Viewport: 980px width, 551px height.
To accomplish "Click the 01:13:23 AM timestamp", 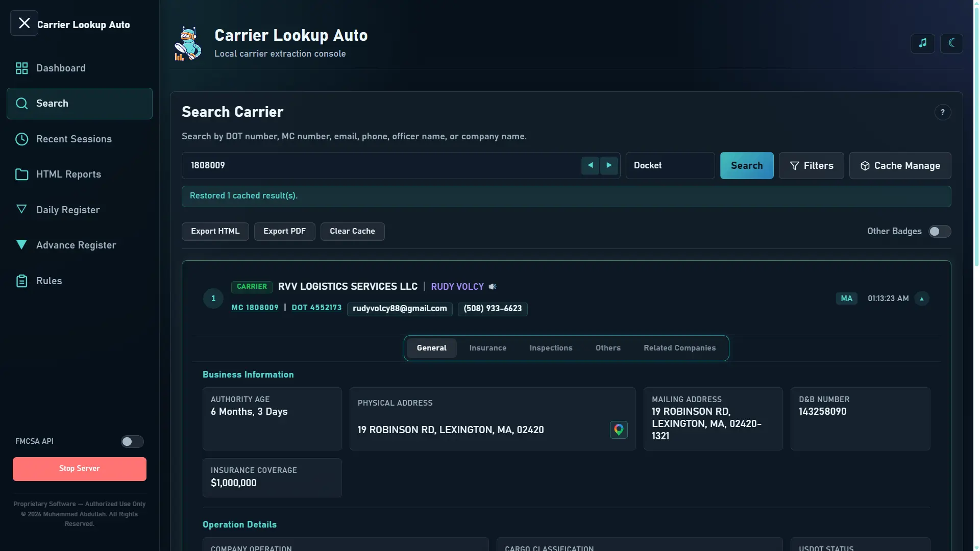I will [x=888, y=299].
